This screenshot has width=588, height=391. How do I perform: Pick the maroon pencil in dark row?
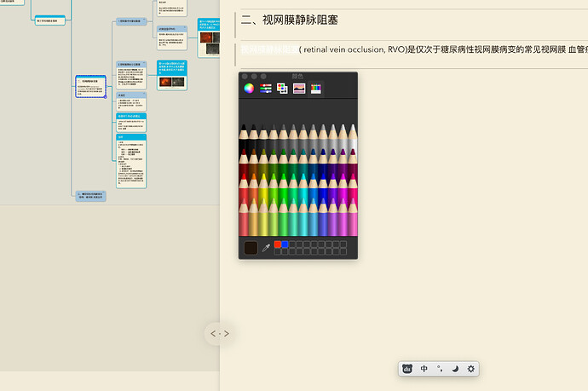[x=244, y=161]
